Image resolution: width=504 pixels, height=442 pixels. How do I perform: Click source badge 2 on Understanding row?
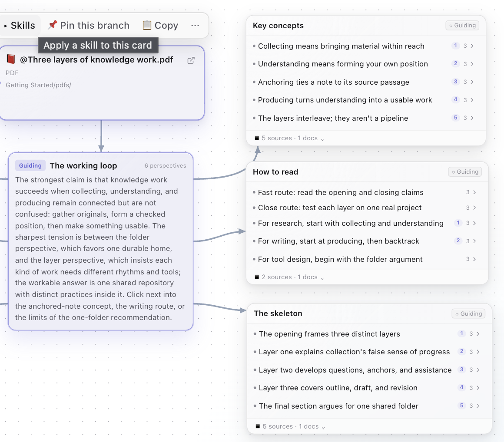[455, 63]
